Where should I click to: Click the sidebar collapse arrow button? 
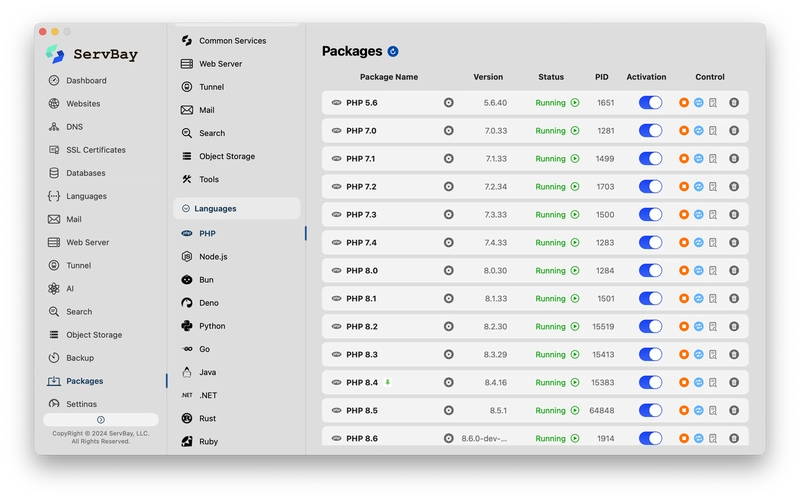[x=101, y=419]
